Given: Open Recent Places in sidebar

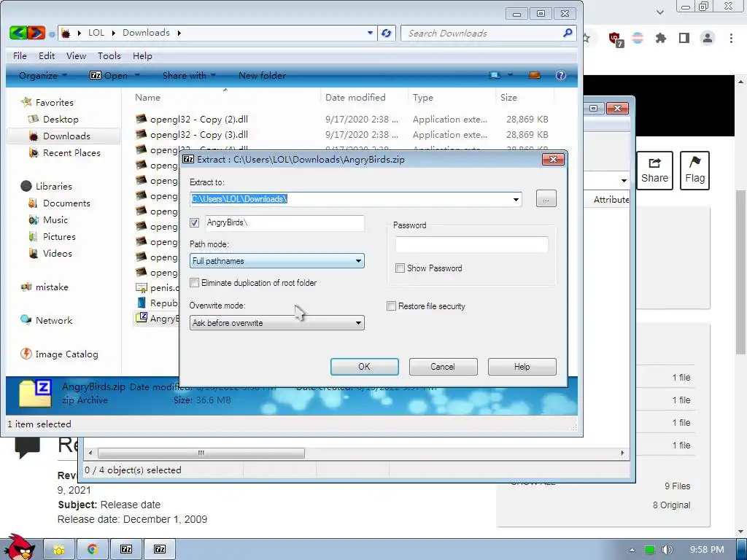Looking at the screenshot, I should pos(71,153).
